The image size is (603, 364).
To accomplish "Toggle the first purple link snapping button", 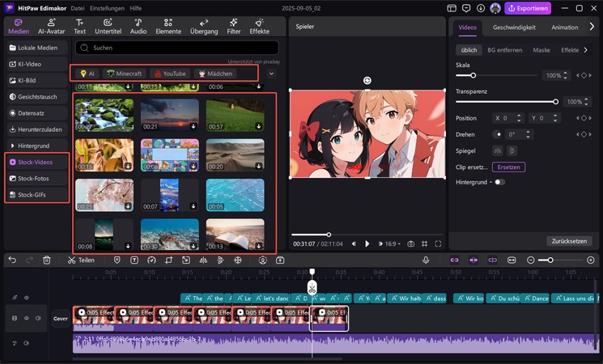I will click(454, 260).
